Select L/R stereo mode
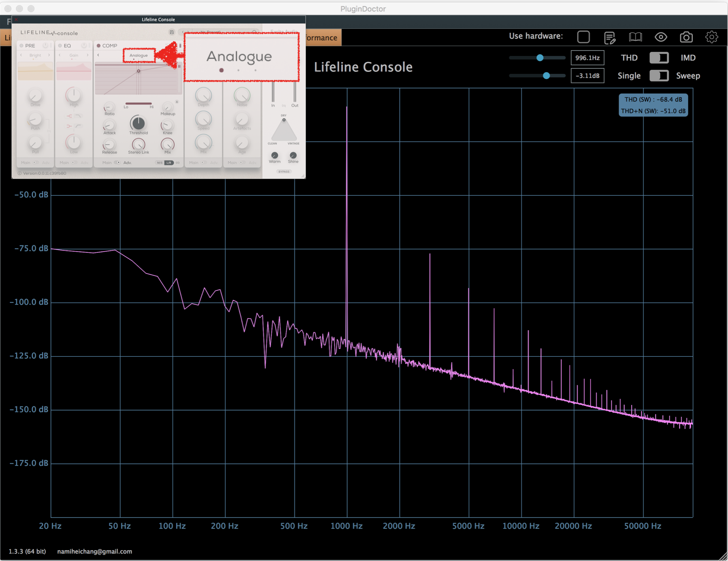This screenshot has height=561, width=728. coord(169,163)
